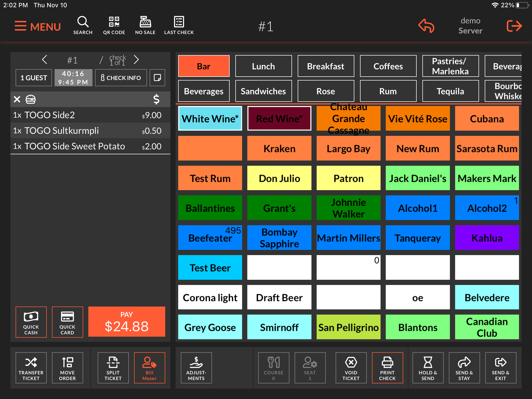Click the orange back arrow icon

pos(426,26)
